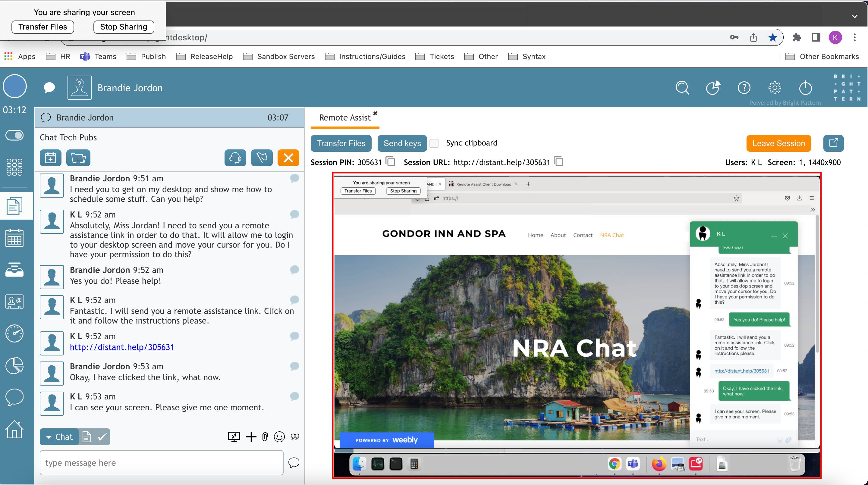Pop out remote session window icon
868x485 pixels.
833,143
